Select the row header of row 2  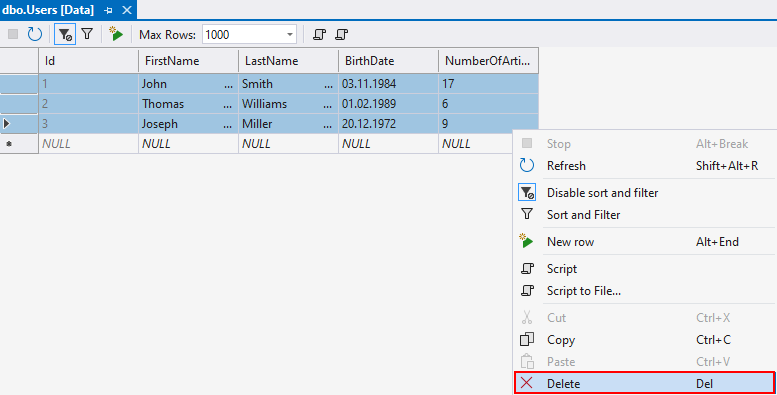pos(19,104)
